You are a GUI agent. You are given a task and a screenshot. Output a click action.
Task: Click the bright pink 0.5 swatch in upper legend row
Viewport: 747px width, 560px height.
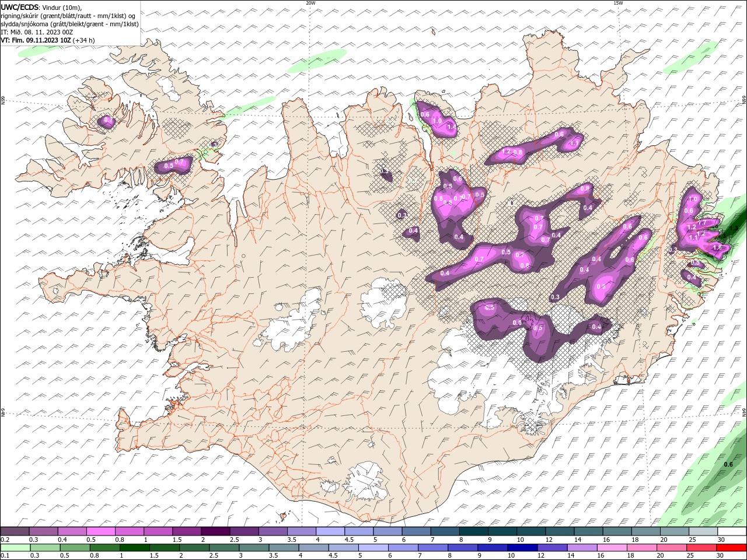tap(100, 531)
